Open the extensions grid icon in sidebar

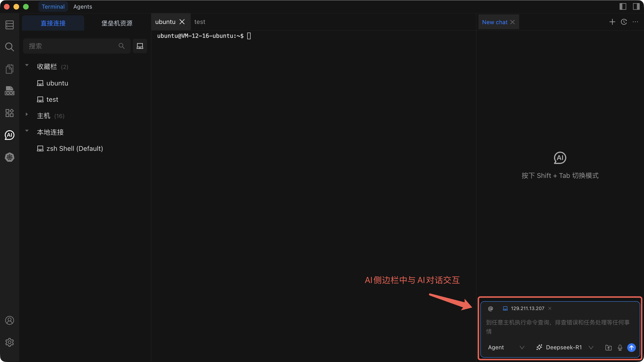(x=10, y=113)
